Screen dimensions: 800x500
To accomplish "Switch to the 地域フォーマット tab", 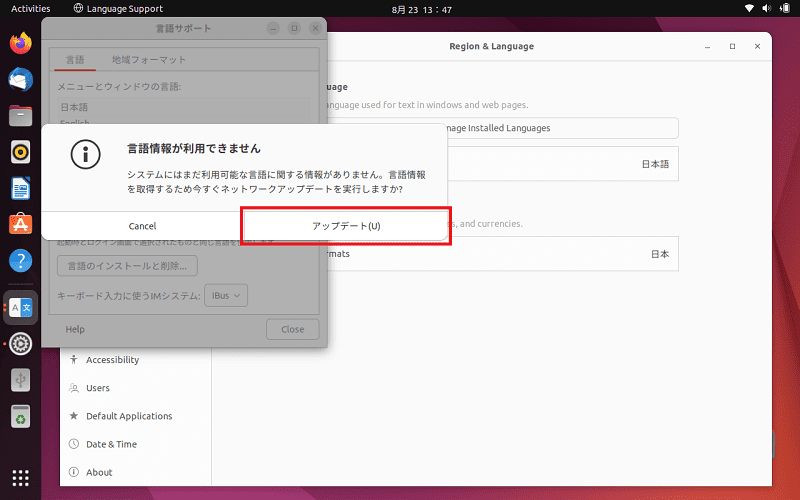I will tap(148, 60).
